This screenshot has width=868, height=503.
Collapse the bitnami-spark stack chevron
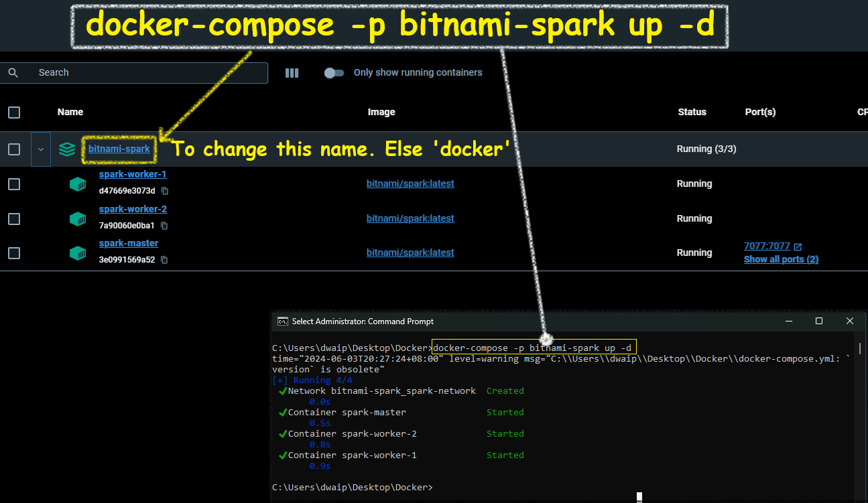tap(41, 149)
